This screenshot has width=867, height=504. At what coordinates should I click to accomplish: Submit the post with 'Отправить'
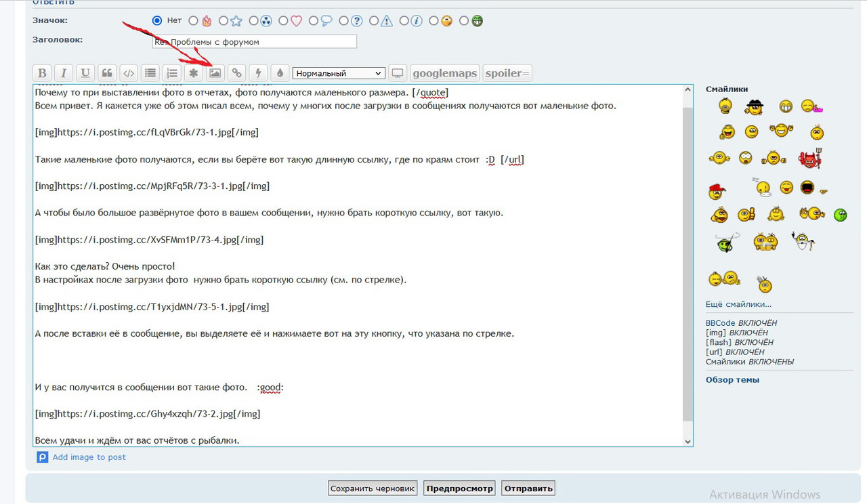point(529,488)
